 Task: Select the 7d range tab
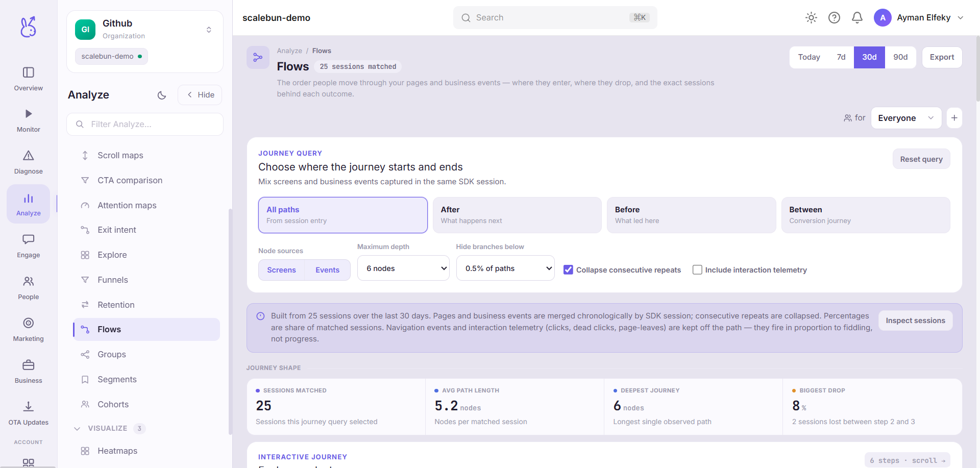point(841,57)
